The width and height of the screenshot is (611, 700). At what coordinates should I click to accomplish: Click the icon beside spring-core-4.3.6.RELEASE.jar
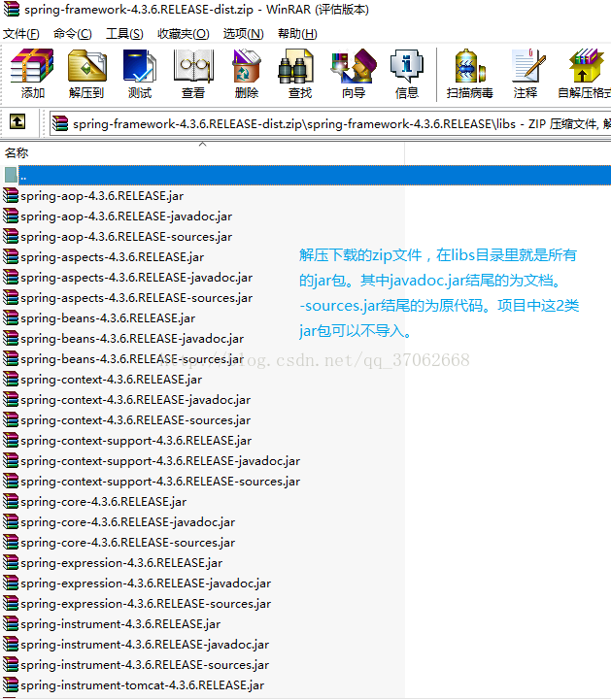pos(11,501)
